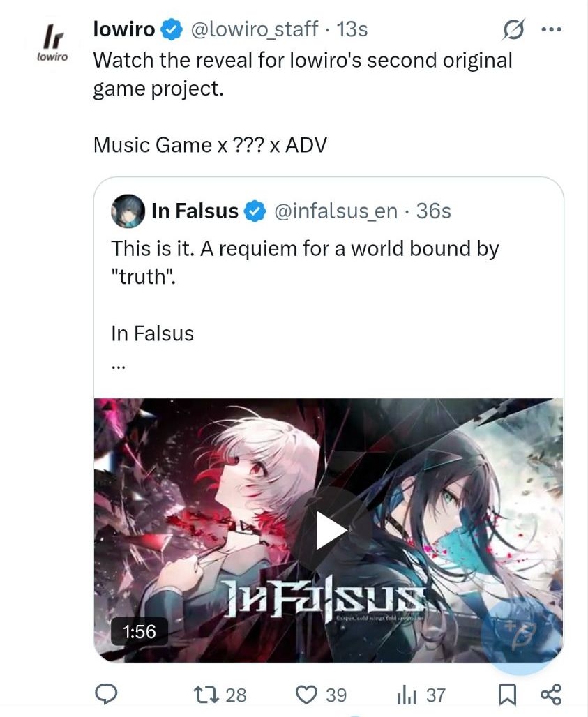588x717 pixels.
Task: Bookmark this post
Action: tap(507, 695)
